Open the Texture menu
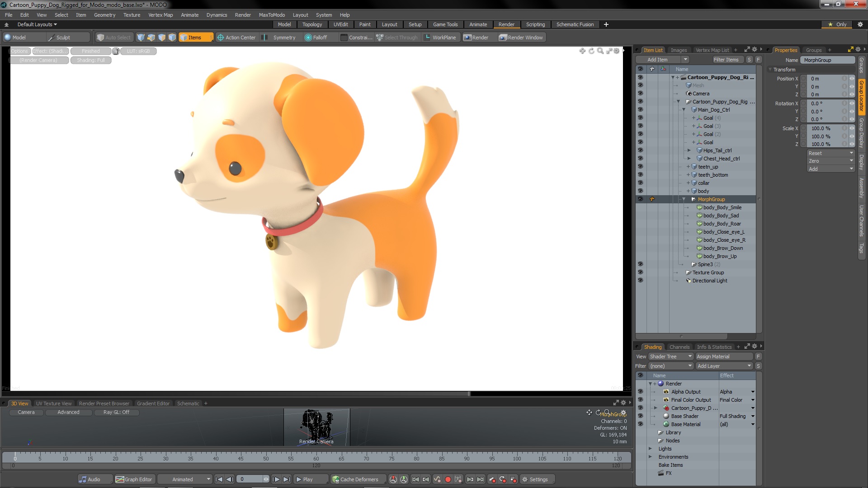The image size is (868, 488). click(x=132, y=15)
